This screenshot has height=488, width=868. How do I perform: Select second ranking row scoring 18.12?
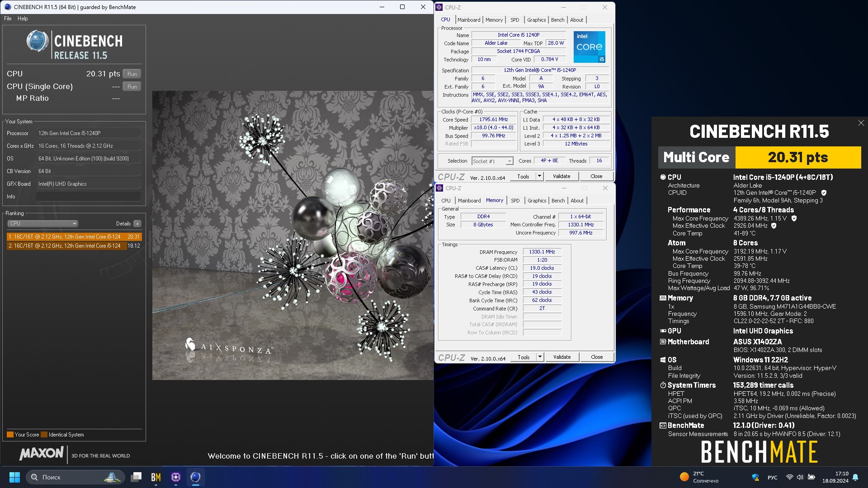coord(74,246)
